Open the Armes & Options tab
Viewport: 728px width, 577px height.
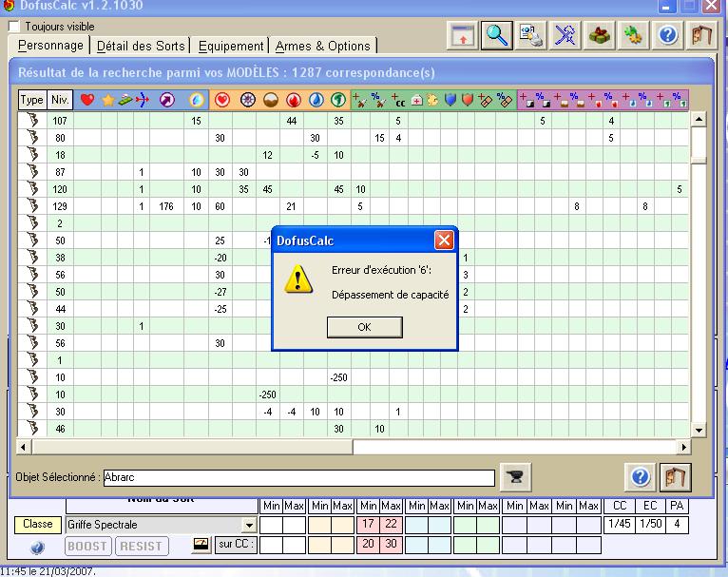click(323, 46)
